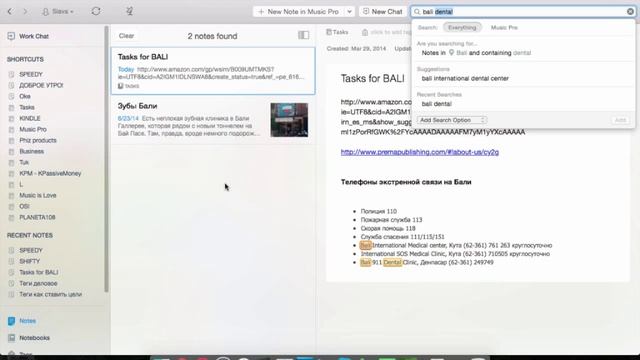
Task: Click the Телефоны экстренной связи на Бали heading
Action: pos(406,182)
